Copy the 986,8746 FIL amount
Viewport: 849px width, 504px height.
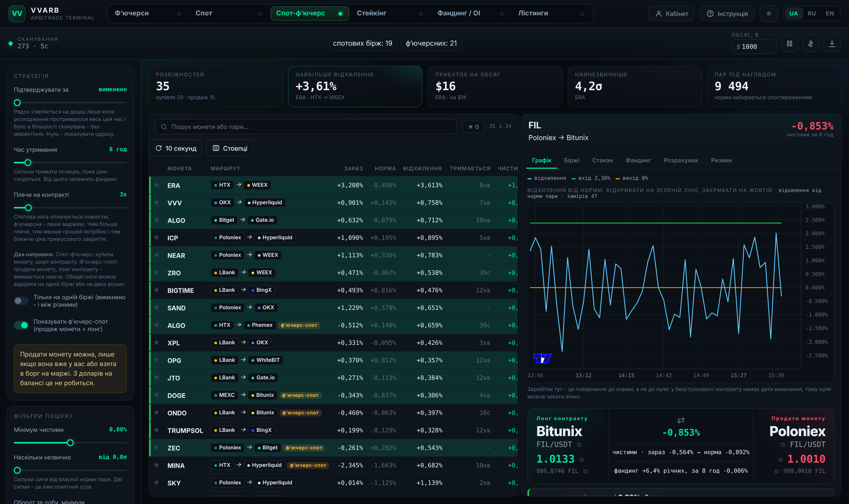[x=586, y=471]
